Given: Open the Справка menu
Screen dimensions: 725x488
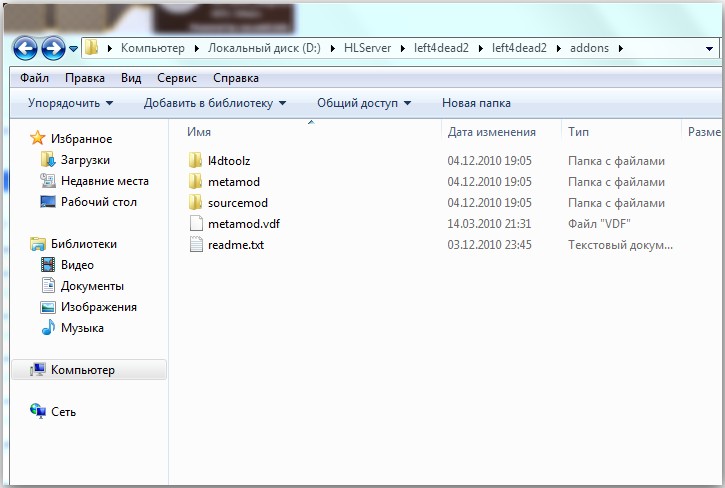Looking at the screenshot, I should 236,78.
